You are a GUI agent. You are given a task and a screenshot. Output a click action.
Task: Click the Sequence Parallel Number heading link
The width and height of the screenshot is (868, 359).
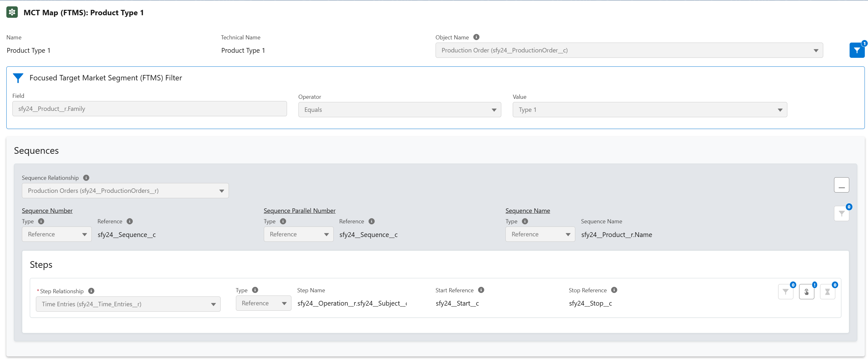(x=299, y=211)
